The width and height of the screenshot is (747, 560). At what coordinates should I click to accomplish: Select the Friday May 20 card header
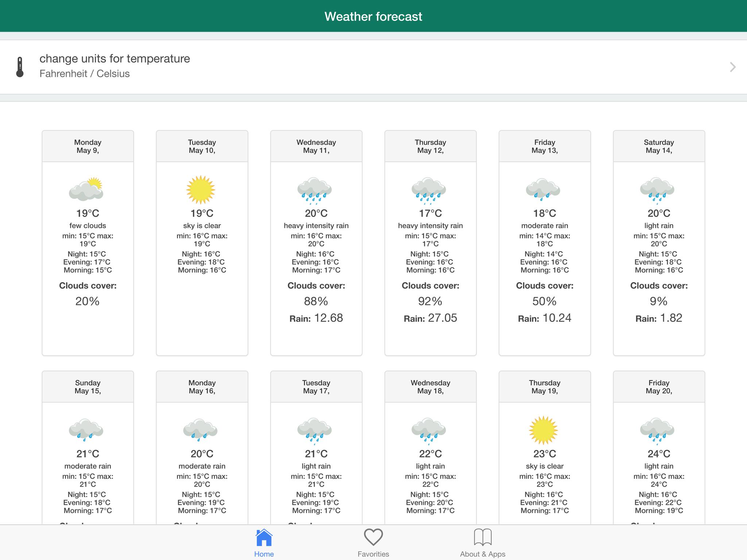tap(659, 387)
